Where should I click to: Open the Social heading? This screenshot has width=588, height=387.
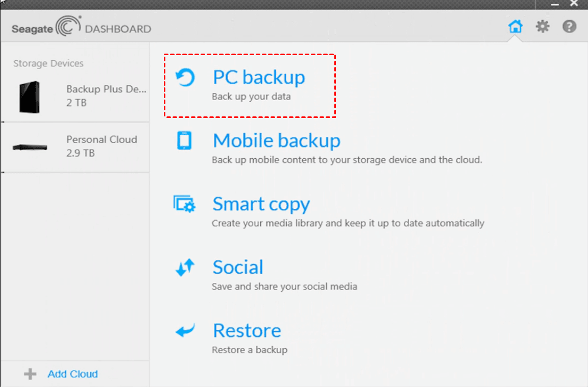[x=238, y=267]
